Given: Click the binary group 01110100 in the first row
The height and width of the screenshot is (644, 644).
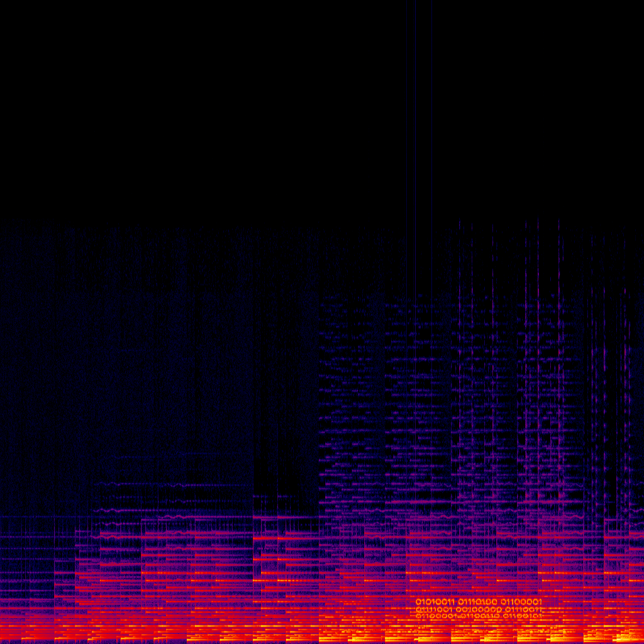Looking at the screenshot, I should tap(478, 602).
